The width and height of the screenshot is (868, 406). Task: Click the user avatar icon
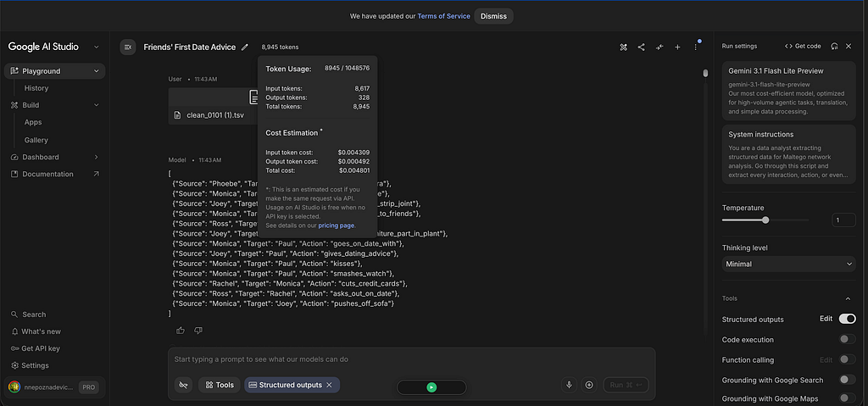(x=15, y=387)
